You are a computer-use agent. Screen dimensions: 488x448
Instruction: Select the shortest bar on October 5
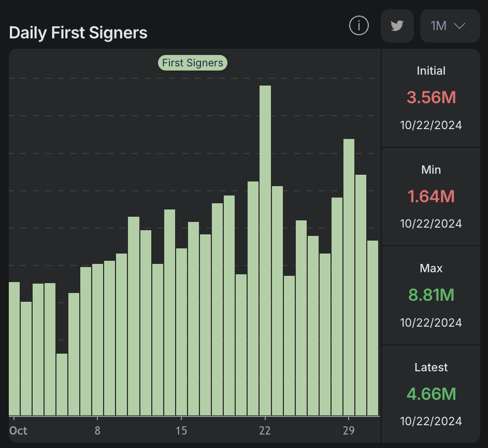click(x=62, y=384)
